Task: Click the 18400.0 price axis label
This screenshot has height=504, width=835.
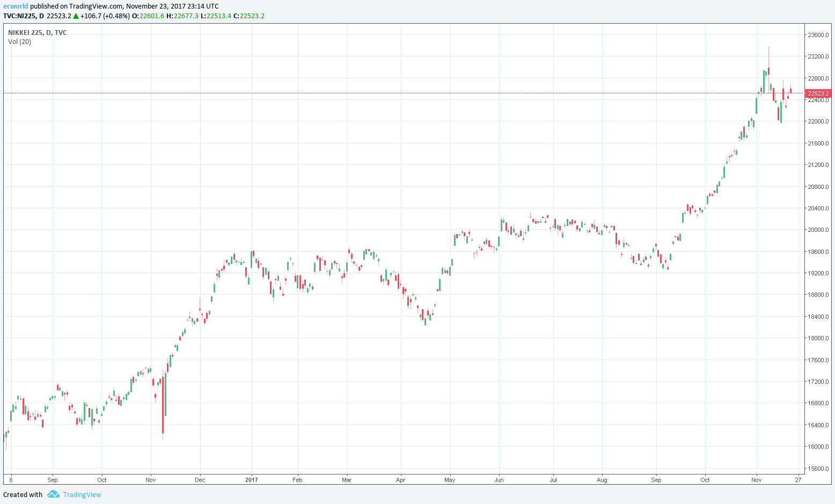Action: tap(818, 317)
